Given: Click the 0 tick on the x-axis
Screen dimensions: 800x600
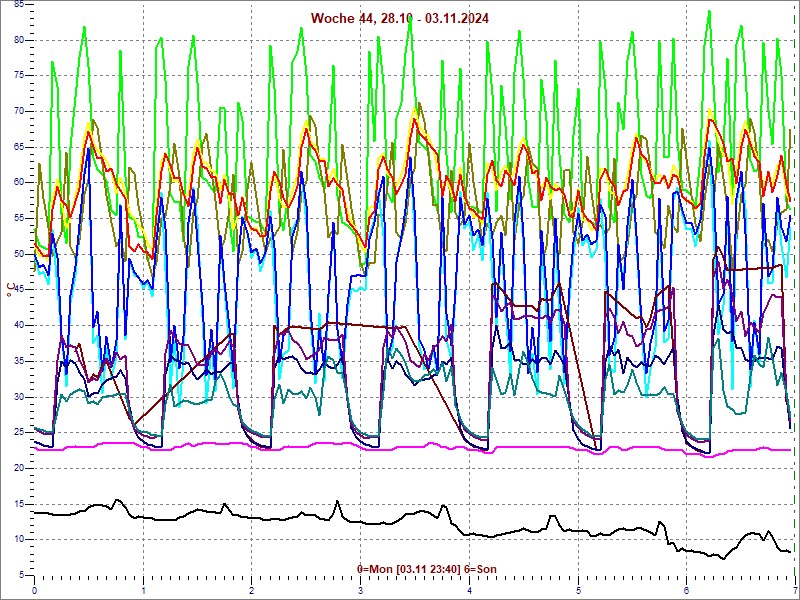Looking at the screenshot, I should coord(35,590).
